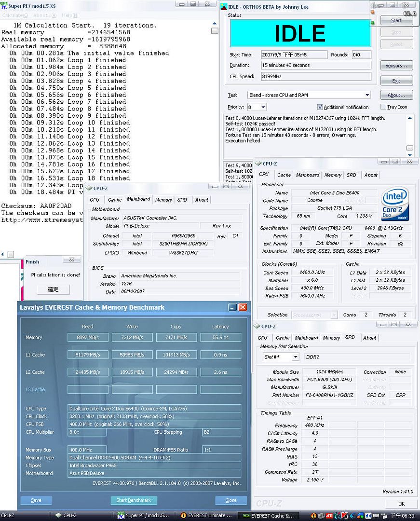420x521 pixels.
Task: Disable the Additional notification checkbox
Action: pos(320,107)
